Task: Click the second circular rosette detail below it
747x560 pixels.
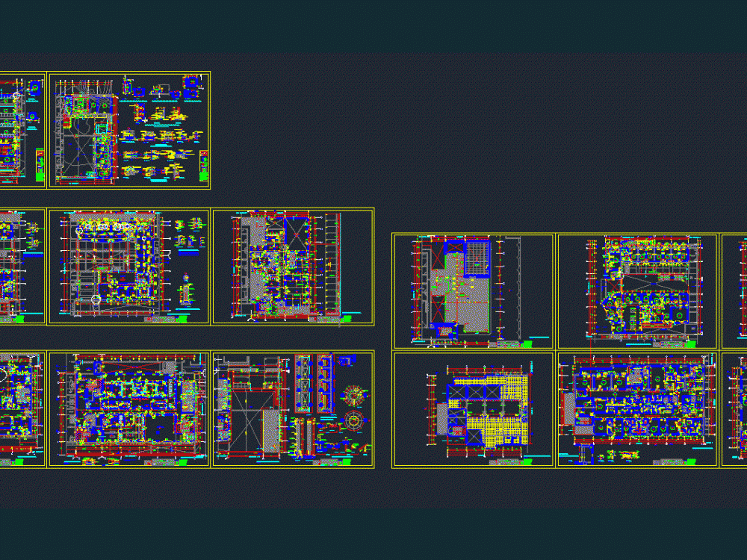Action: coord(353,420)
